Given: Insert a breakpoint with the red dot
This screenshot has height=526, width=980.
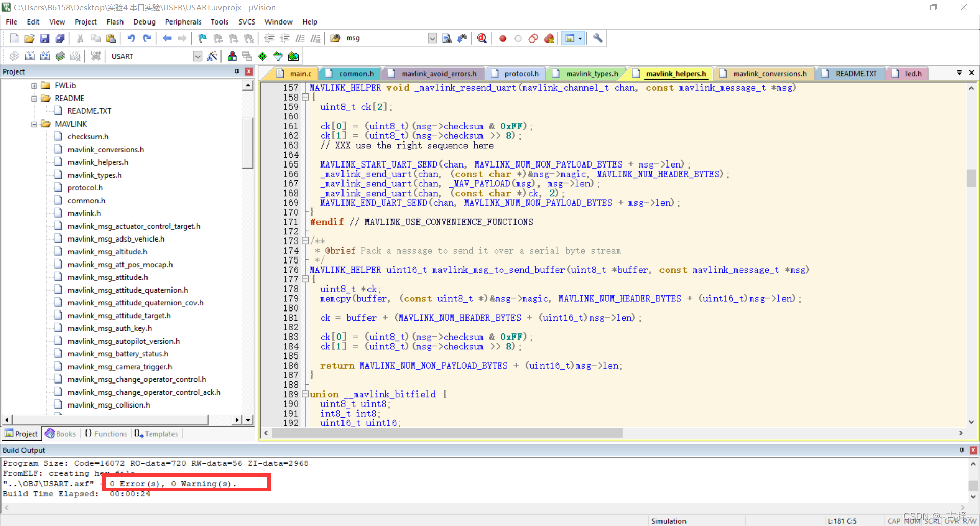Looking at the screenshot, I should (503, 38).
